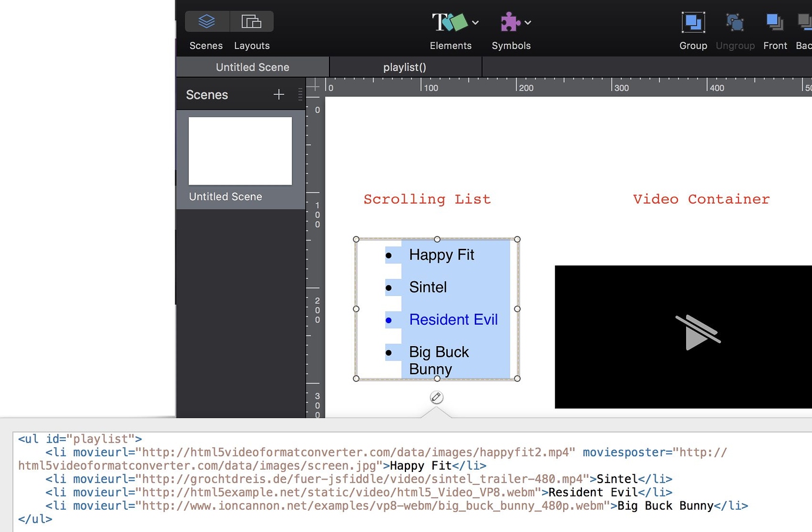Open the Layouts view icon

(252, 21)
